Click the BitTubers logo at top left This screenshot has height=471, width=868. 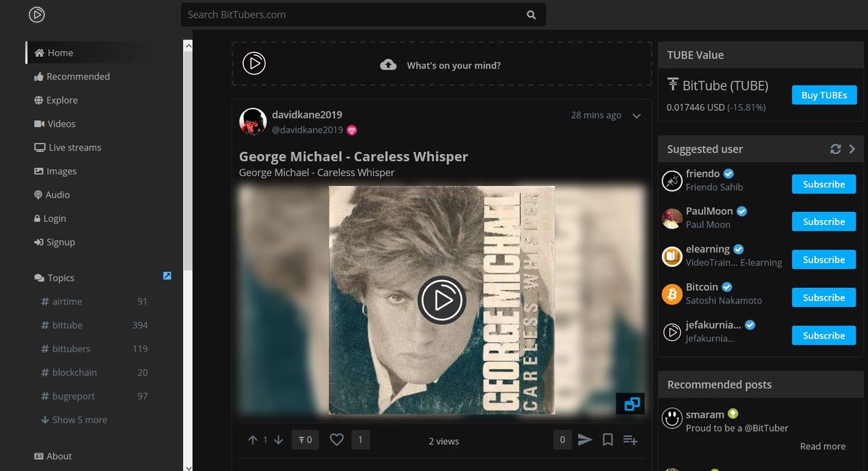click(36, 14)
